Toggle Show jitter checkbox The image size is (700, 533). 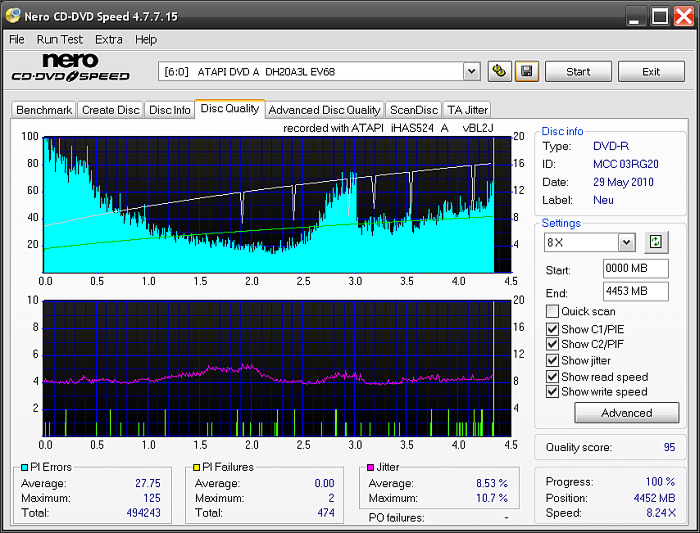(x=552, y=360)
